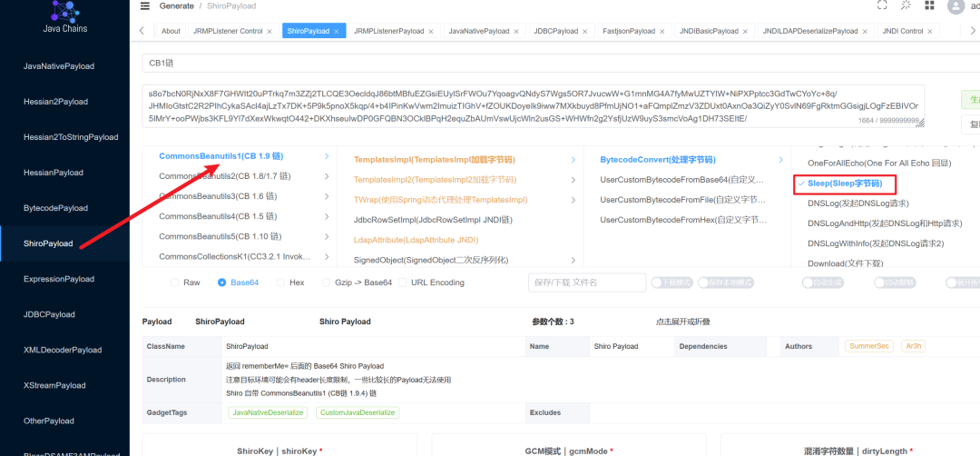The image size is (980, 456).
Task: Close the ShiroPayload tab
Action: [x=337, y=31]
